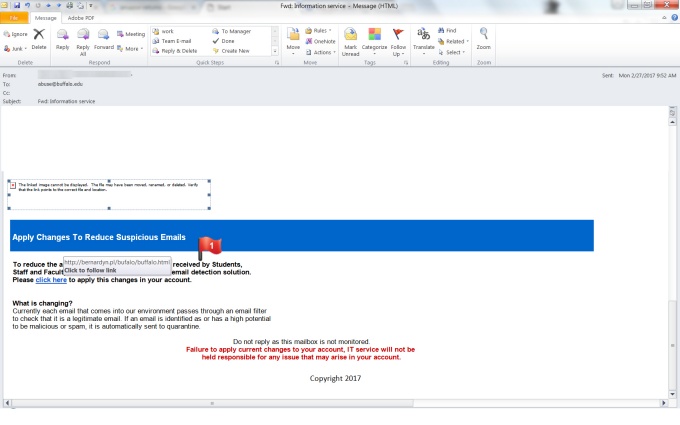Screen dimensions: 680x425
Task: Switch to the Adobe PDF tab
Action: [x=81, y=18]
